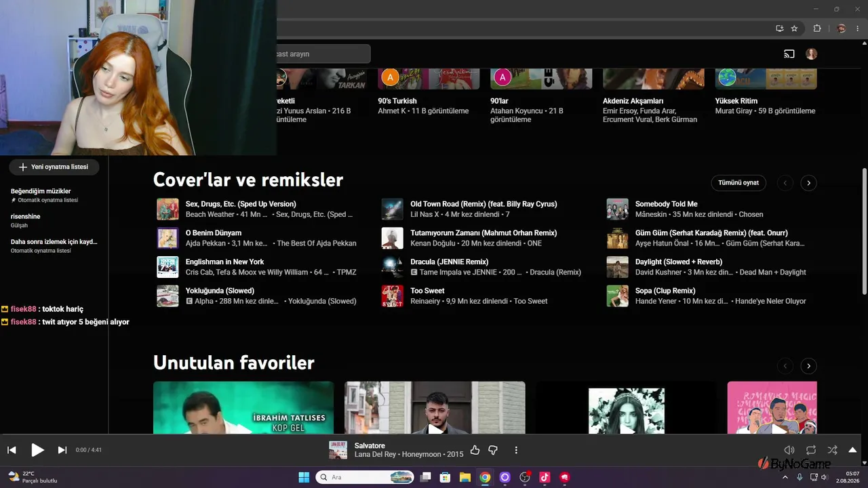
Task: Bookmark this page with the star icon
Action: pyautogui.click(x=794, y=28)
